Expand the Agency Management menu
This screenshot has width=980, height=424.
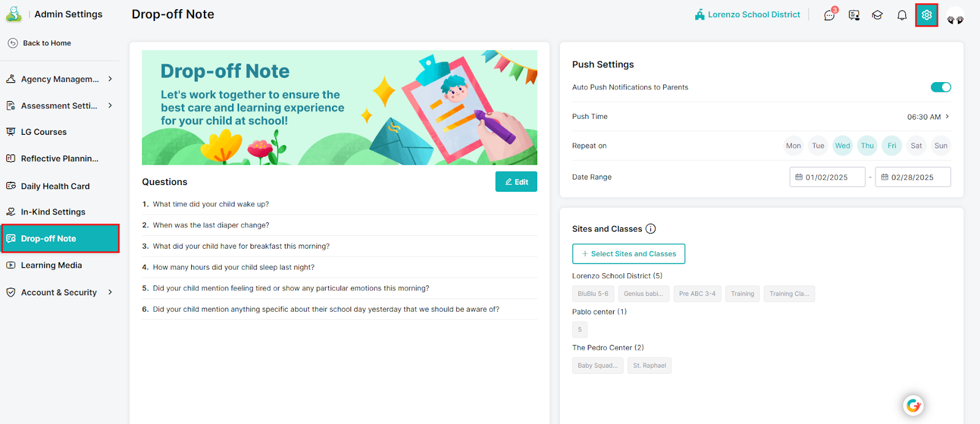[59, 79]
